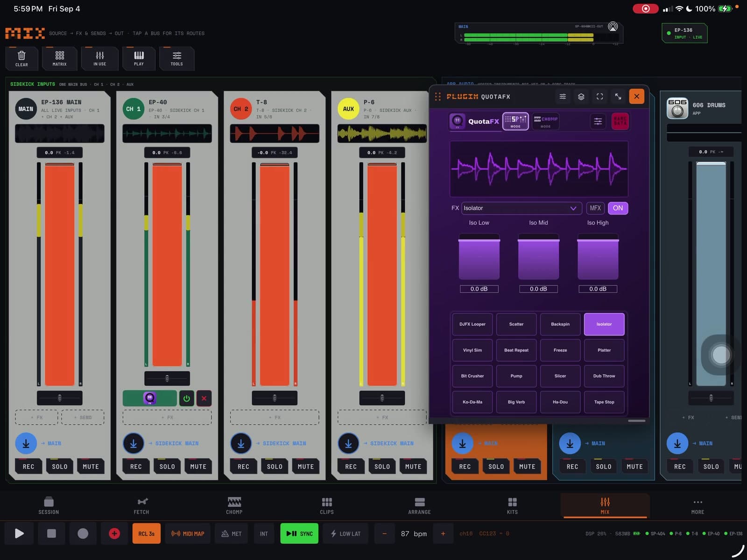
Task: Select the Vinyl Sim effect pad
Action: point(472,350)
